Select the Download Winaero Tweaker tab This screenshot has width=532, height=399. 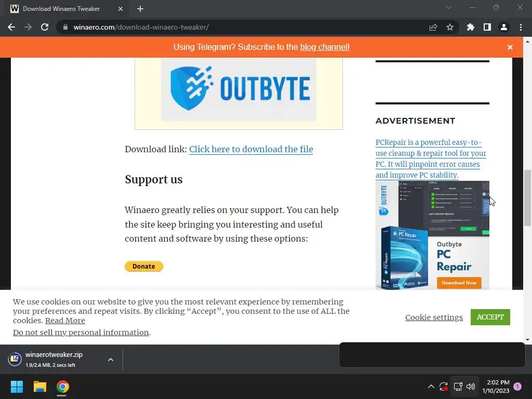[x=66, y=9]
